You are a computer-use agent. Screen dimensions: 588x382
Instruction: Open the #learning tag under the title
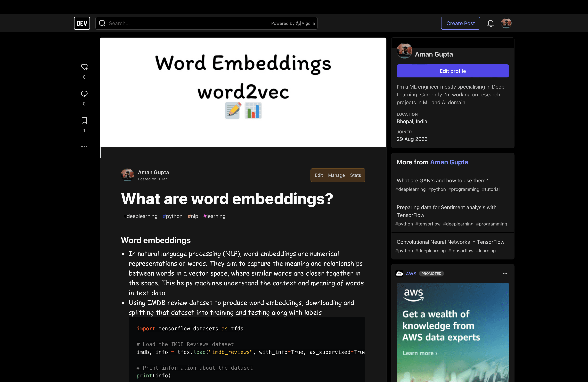tap(214, 216)
